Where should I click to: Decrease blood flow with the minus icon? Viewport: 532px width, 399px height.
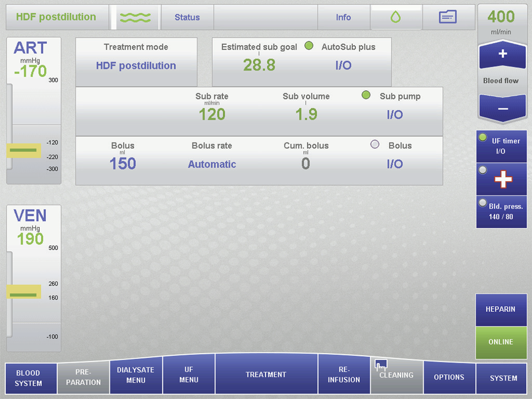click(502, 108)
